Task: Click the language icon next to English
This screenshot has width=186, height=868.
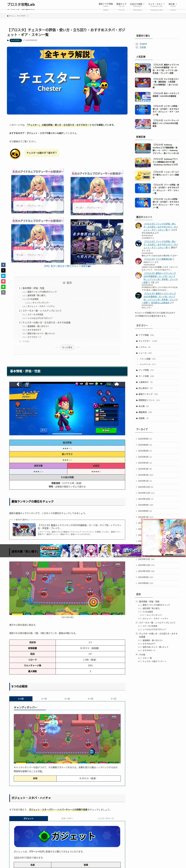Action: [x=137, y=44]
